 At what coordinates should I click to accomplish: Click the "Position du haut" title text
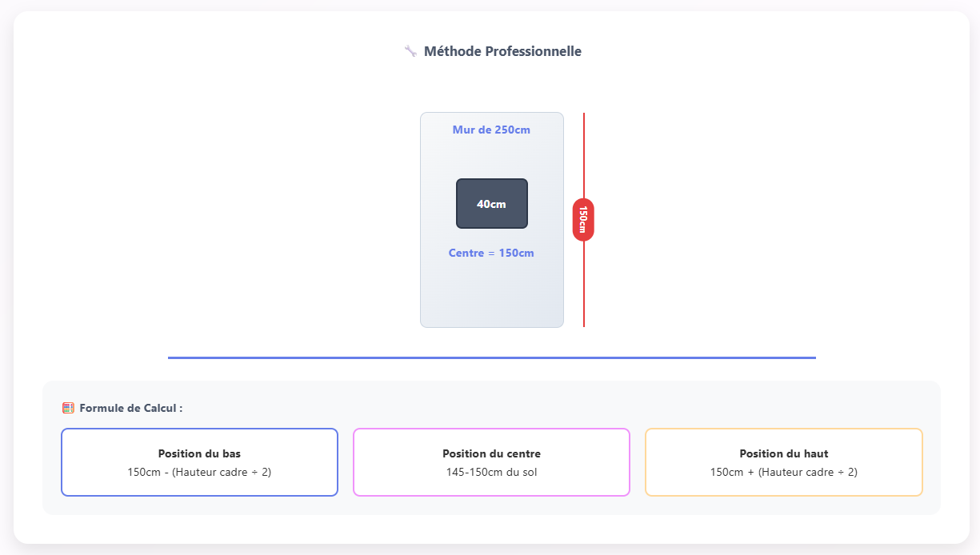point(783,453)
